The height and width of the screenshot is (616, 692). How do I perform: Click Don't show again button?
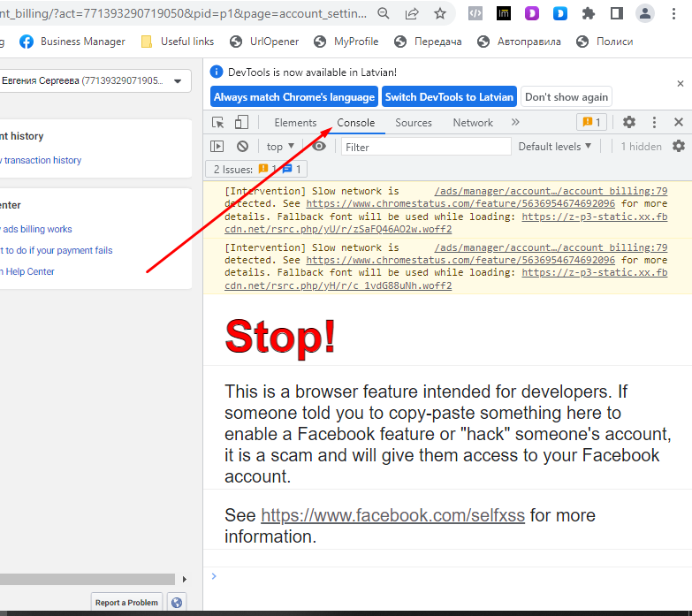[567, 96]
